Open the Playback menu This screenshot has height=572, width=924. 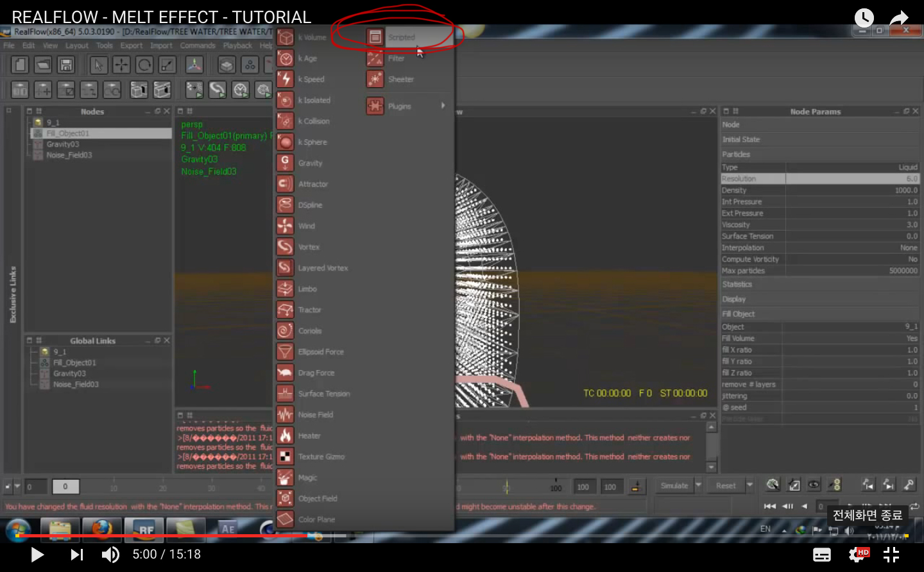tap(237, 46)
